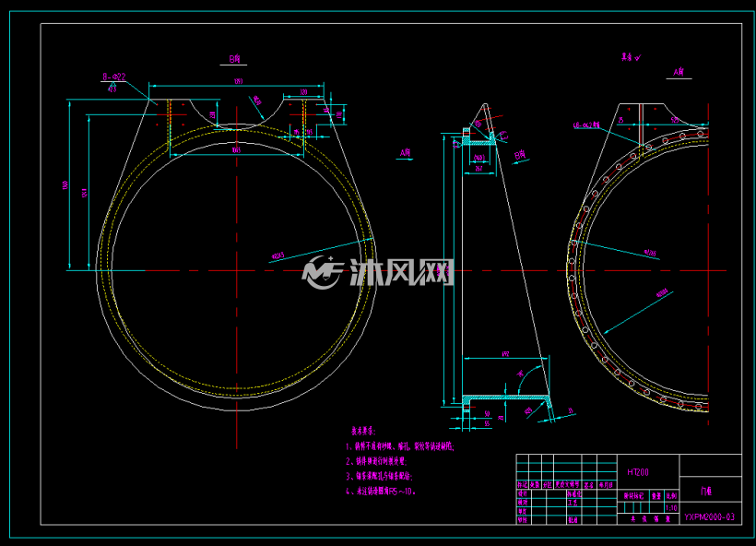The height and width of the screenshot is (546, 756).
Task: Click the 门框 part name in title block
Action: (706, 491)
